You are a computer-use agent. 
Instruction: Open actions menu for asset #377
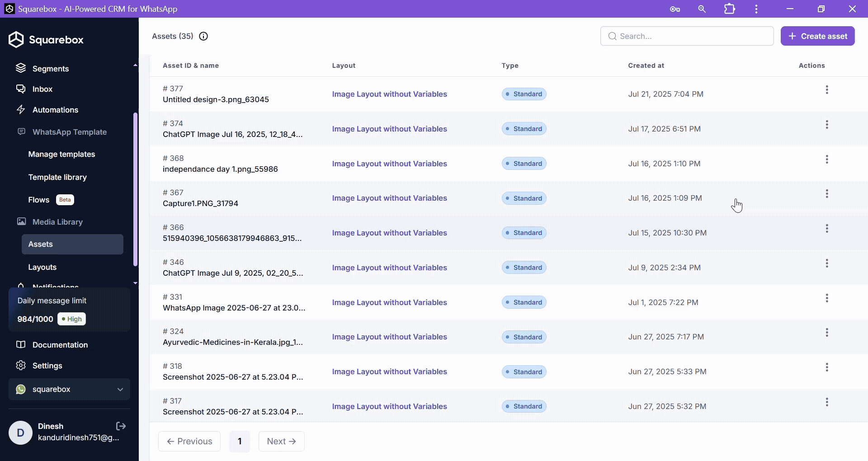click(x=826, y=90)
